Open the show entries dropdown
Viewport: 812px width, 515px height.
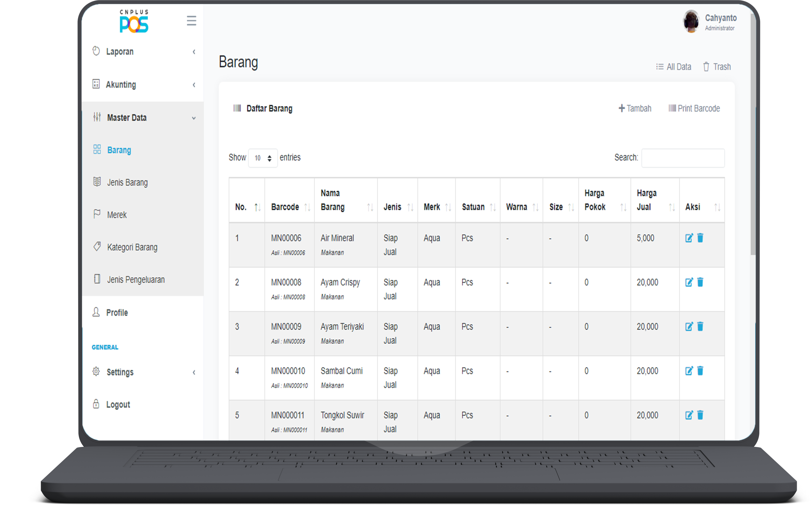point(263,158)
